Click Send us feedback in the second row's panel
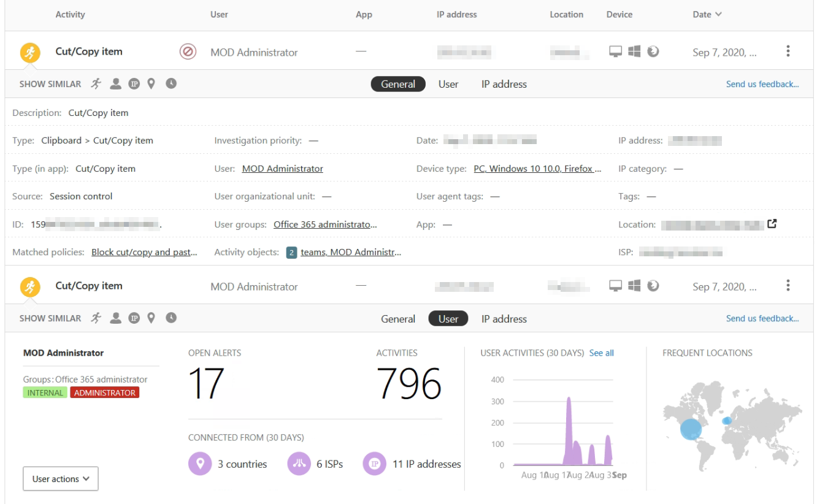This screenshot has height=504, width=817. pos(762,318)
